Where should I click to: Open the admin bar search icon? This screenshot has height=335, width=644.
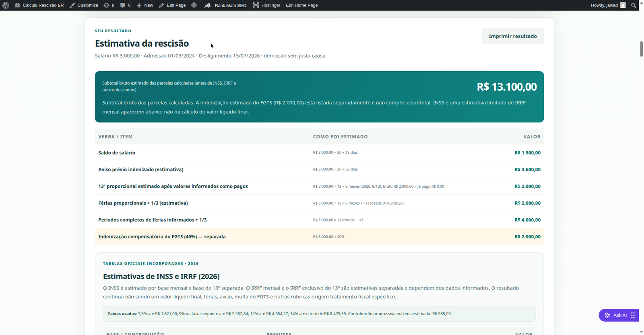pyautogui.click(x=634, y=5)
